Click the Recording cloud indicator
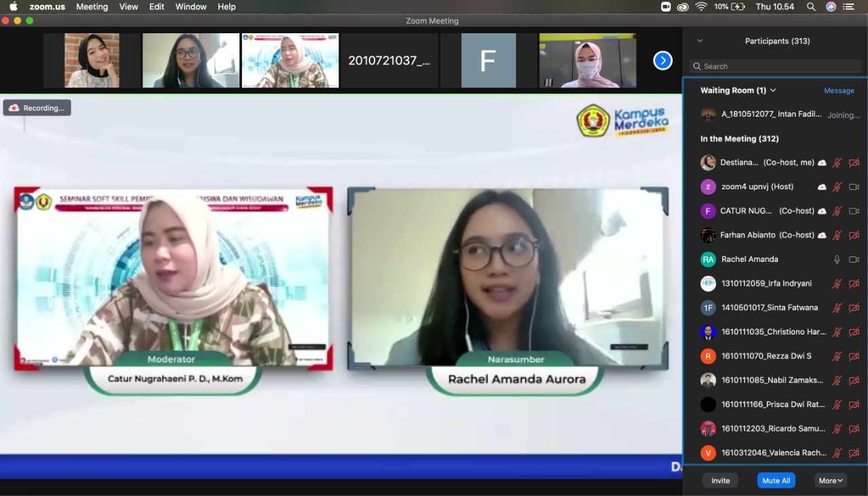The width and height of the screenshot is (868, 496). point(37,108)
